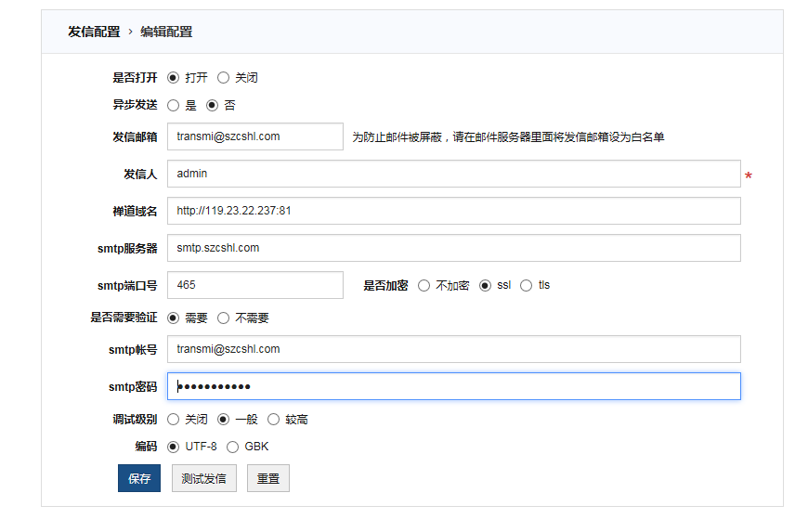Screen dimensions: 808x532
Task: Set 调试级别 to 关闭
Action: [173, 420]
